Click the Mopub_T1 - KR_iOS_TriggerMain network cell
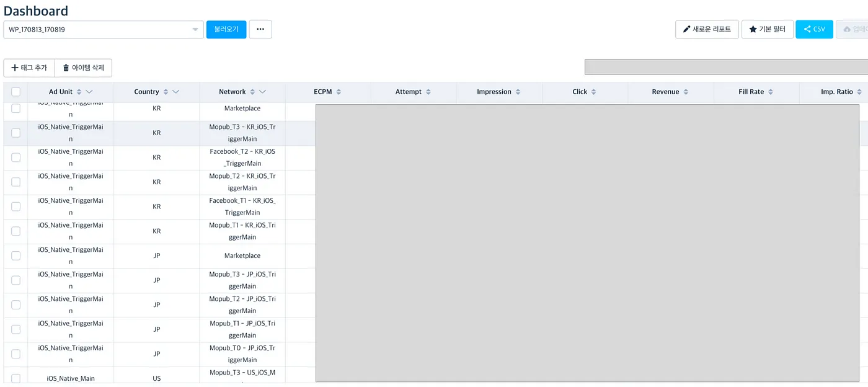 point(242,231)
